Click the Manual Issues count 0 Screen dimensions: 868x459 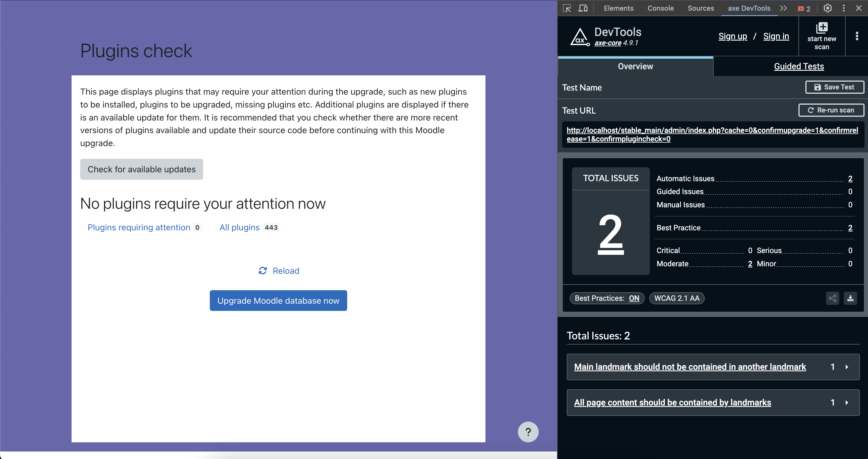[850, 205]
